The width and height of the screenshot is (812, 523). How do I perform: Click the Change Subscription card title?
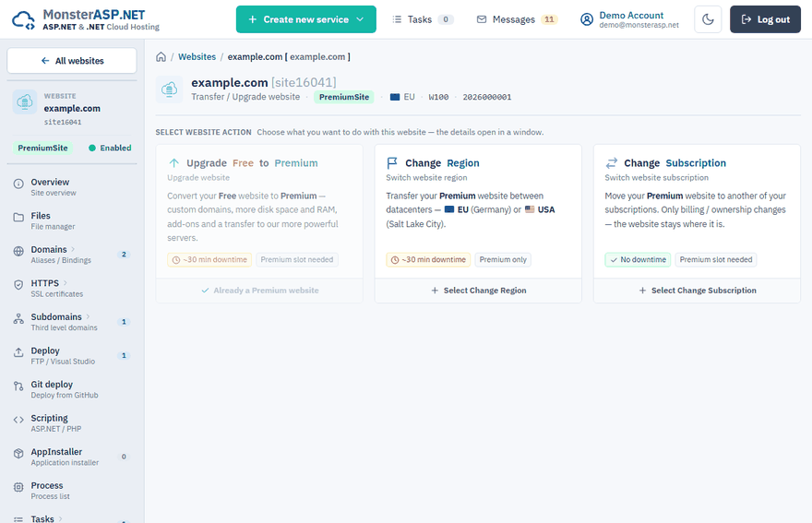pos(675,163)
